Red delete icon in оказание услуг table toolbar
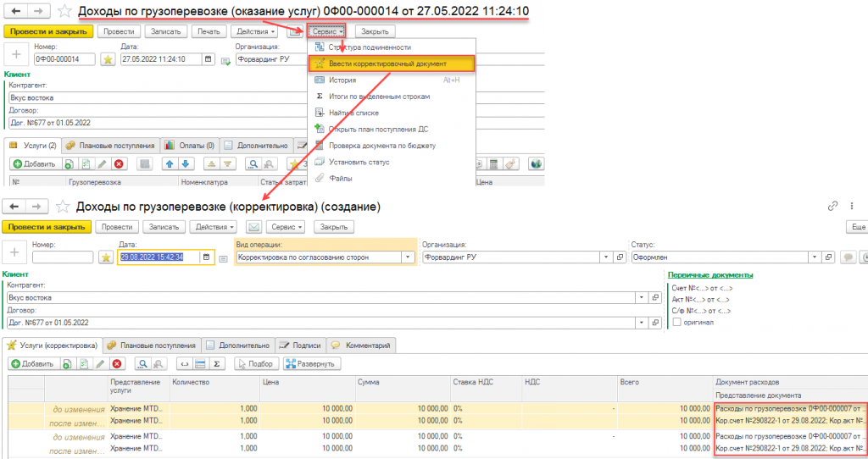The width and height of the screenshot is (868, 459). 119,163
